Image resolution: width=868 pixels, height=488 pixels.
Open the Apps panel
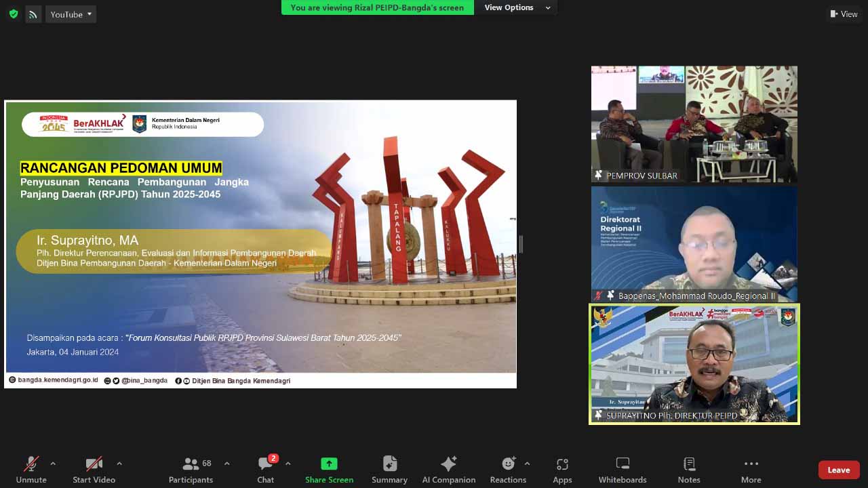562,470
